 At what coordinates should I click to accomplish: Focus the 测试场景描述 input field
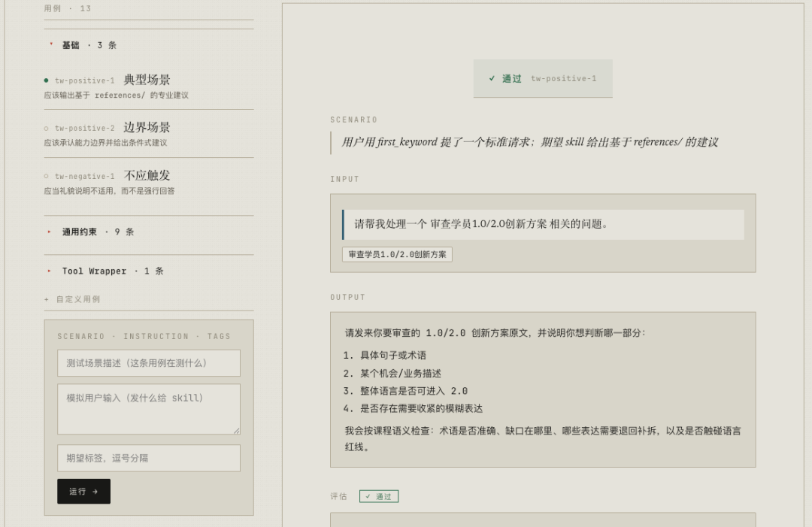pyautogui.click(x=149, y=363)
